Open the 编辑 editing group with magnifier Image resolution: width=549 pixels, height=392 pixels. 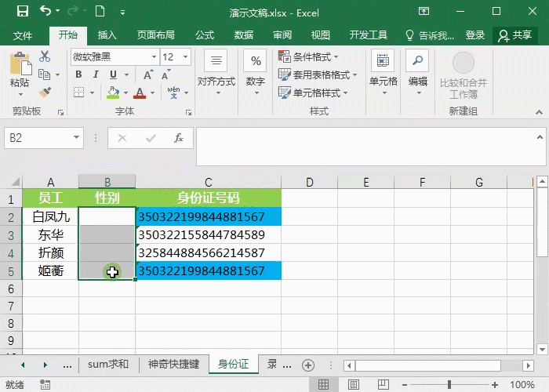pyautogui.click(x=418, y=73)
